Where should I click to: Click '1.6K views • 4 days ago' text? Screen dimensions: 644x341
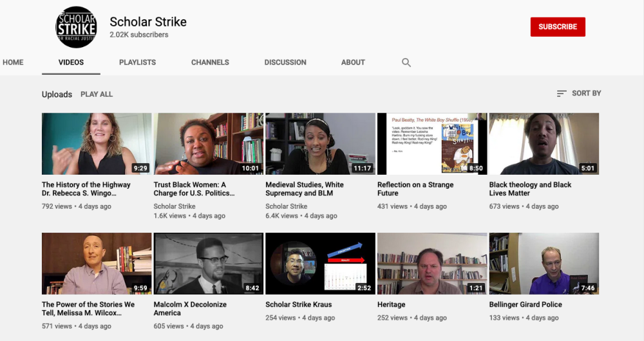(189, 215)
